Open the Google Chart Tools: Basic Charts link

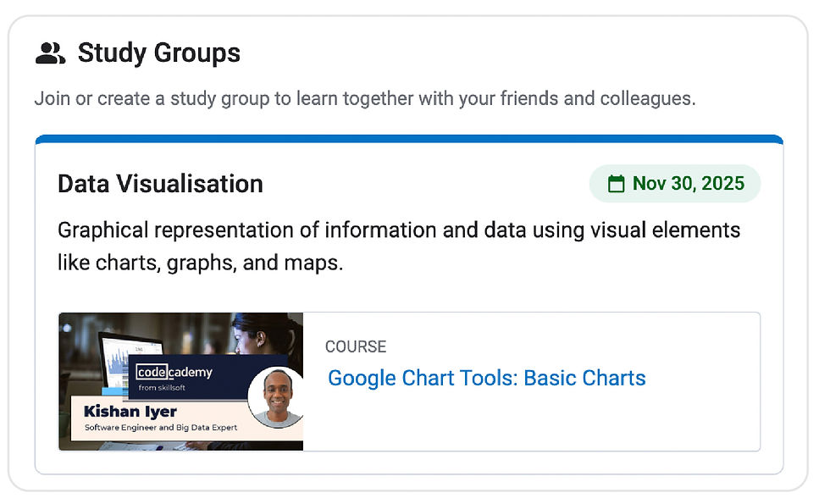pyautogui.click(x=486, y=378)
